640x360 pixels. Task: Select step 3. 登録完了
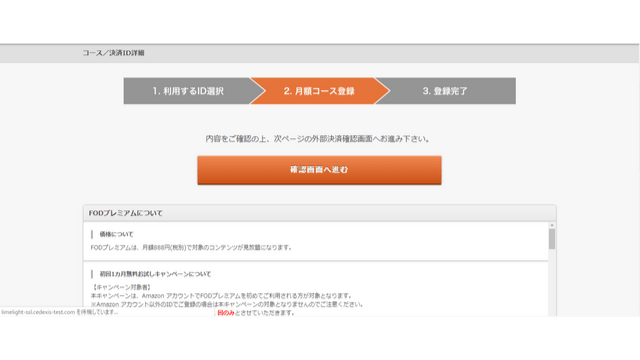445,91
